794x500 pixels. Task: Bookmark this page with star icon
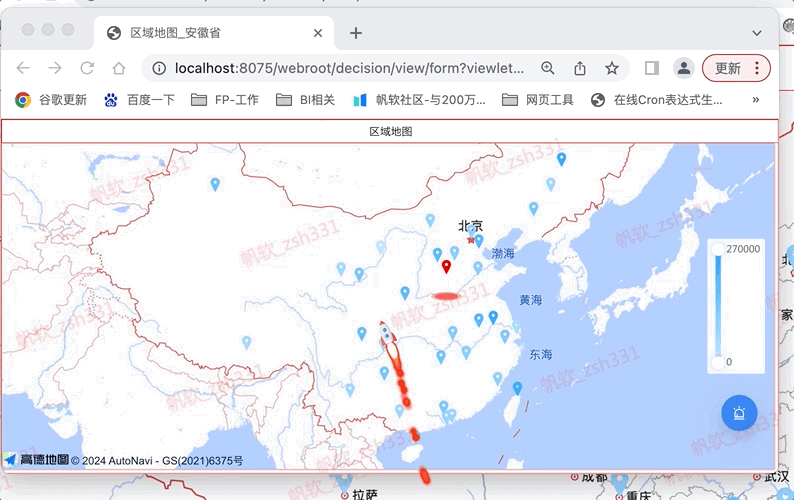(612, 68)
